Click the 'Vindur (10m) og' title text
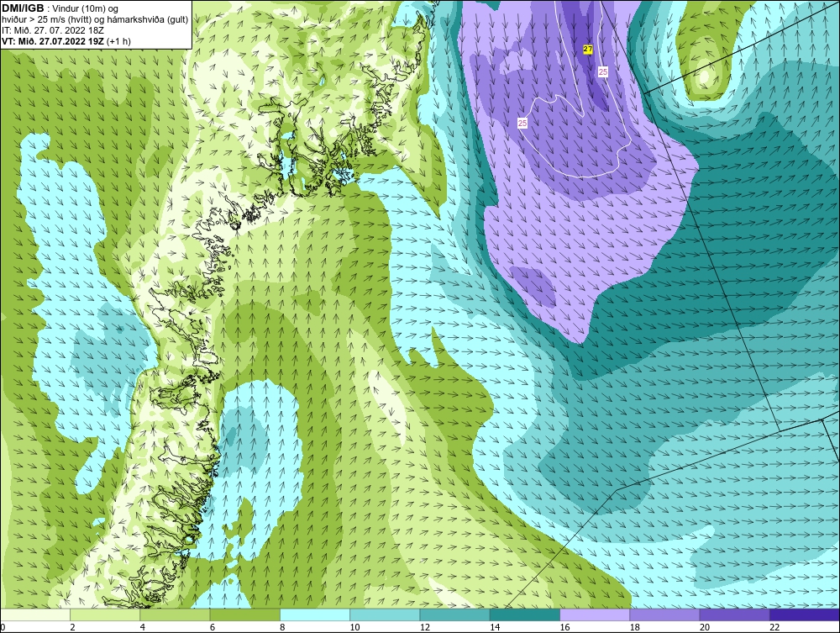 [86, 8]
